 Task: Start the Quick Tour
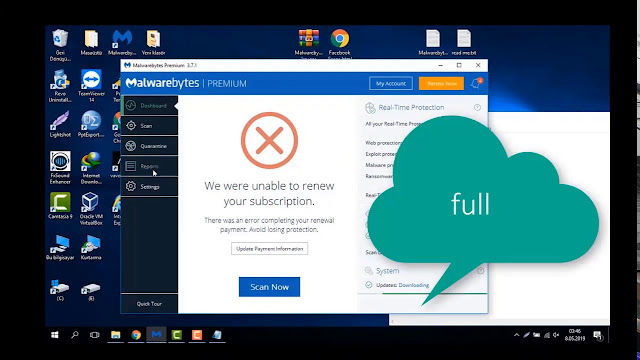(149, 304)
